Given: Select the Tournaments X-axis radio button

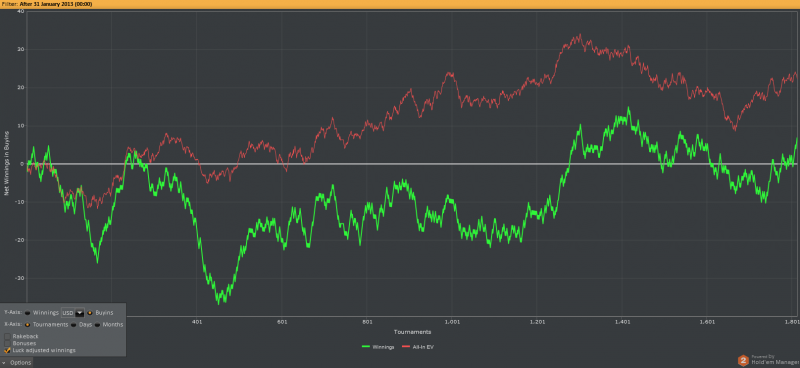Looking at the screenshot, I should tap(27, 324).
